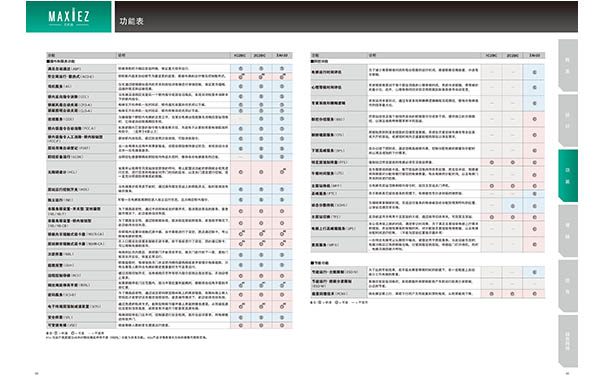Click the blue circle cell in the first energy-saving row
This screenshot has height=375, width=605.
[534, 272]
